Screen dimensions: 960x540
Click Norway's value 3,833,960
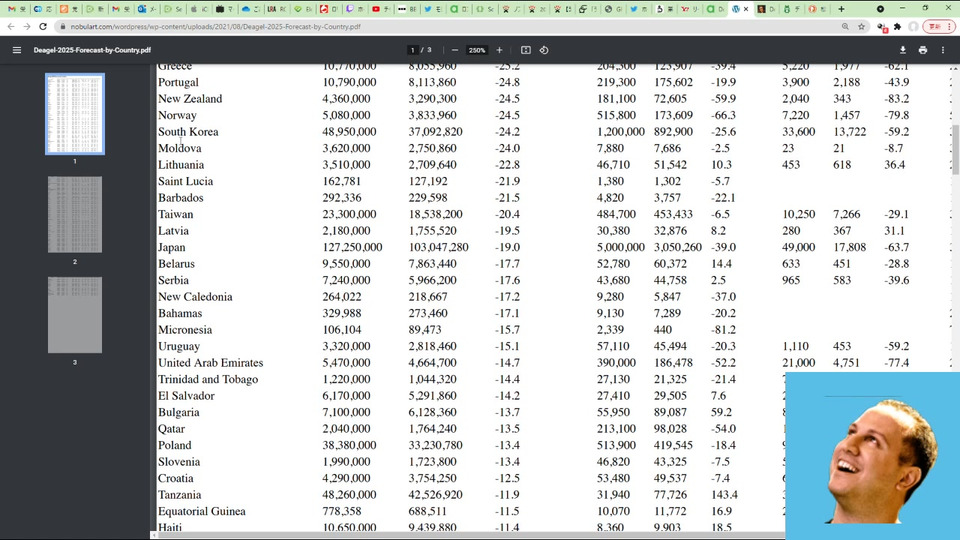click(433, 115)
